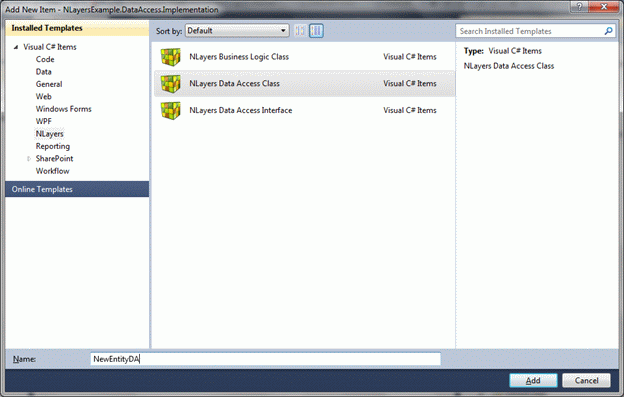Select the Code category
The height and width of the screenshot is (397, 624).
45,59
